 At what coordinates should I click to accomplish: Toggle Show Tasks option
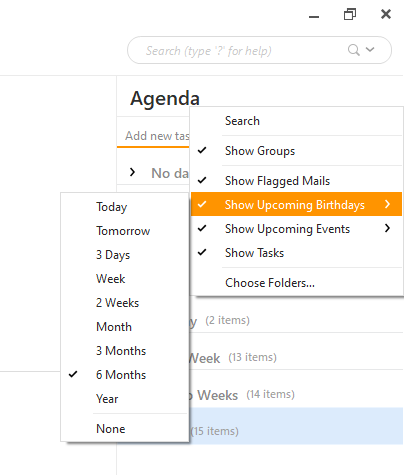click(296, 253)
